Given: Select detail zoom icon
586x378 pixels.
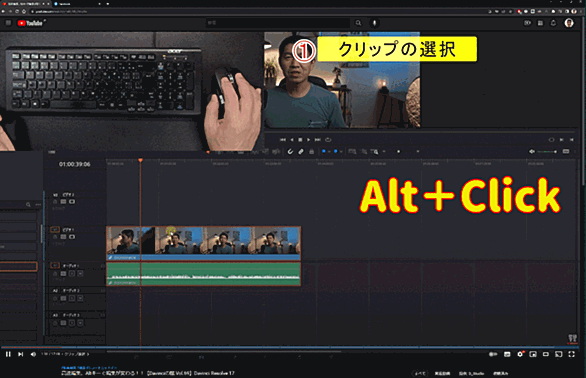Looking at the screenshot, I should tap(364, 151).
